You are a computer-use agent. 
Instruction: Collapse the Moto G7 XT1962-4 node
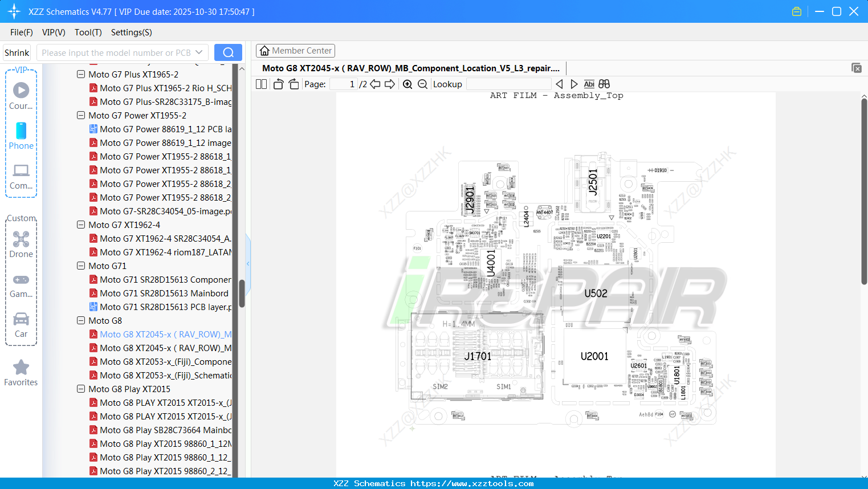[x=81, y=225]
